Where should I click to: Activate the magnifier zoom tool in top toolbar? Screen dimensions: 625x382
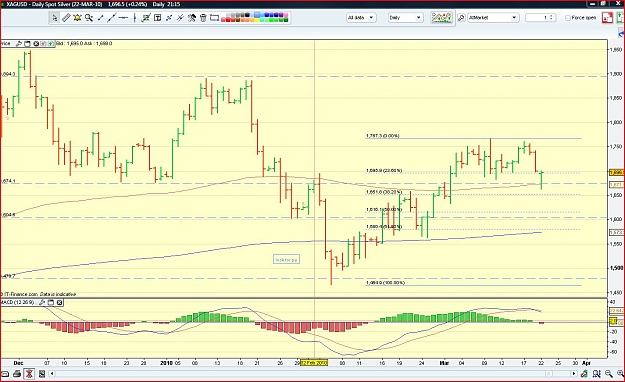(89, 18)
